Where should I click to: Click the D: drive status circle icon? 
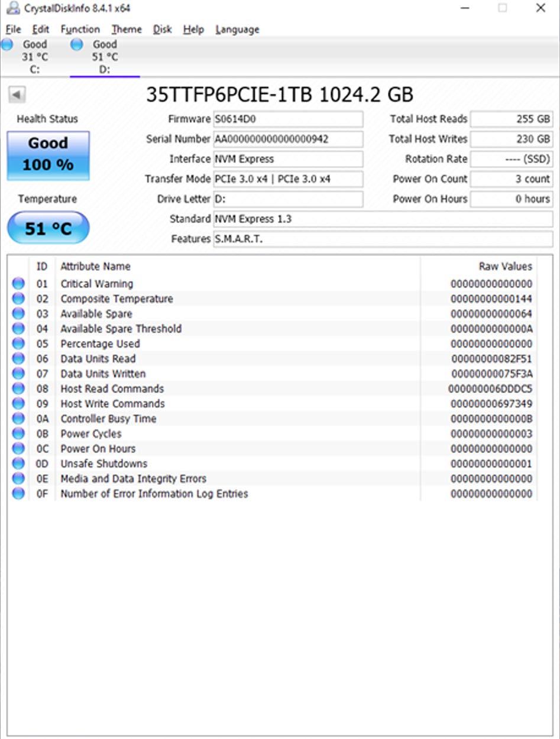point(77,44)
